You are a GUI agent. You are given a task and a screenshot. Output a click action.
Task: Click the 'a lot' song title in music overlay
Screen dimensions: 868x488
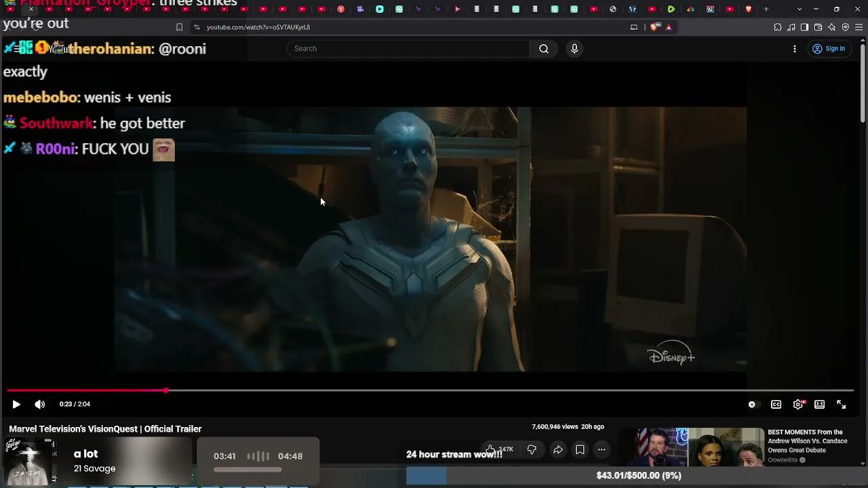tap(86, 454)
